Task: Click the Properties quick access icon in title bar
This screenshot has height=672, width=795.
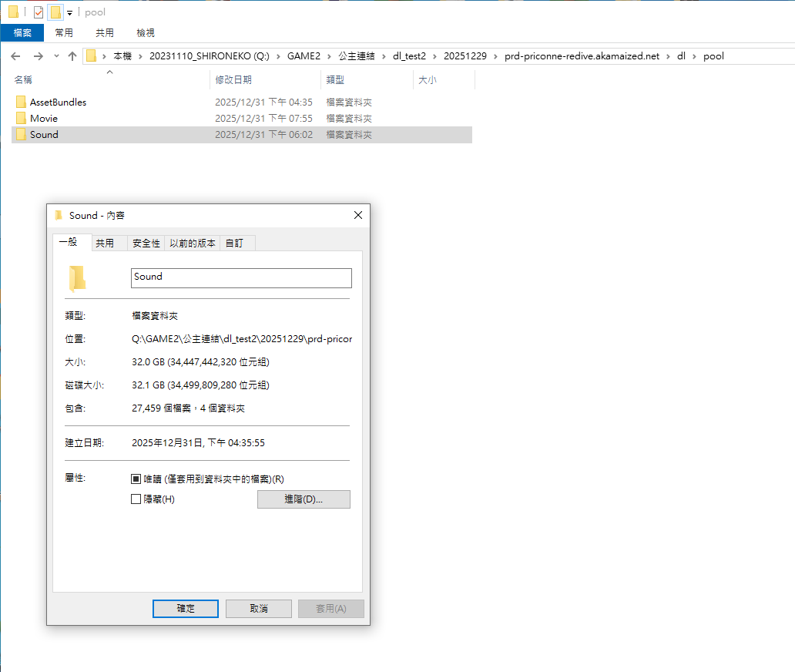Action: coord(39,12)
